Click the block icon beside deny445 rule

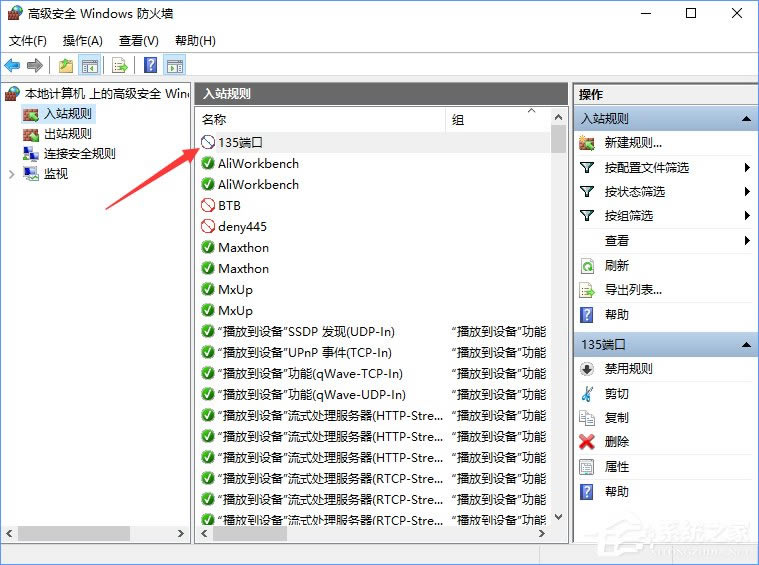[x=208, y=226]
